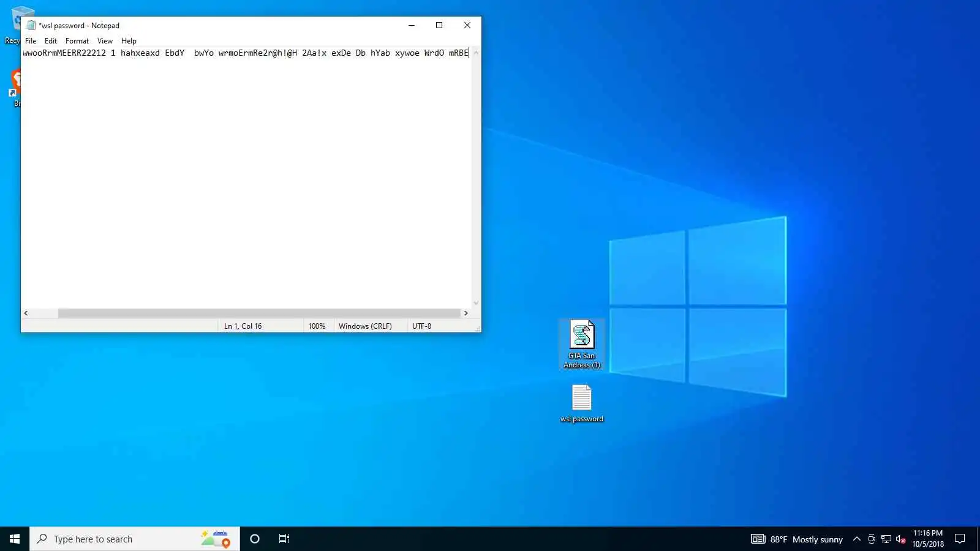980x551 pixels.
Task: Click the vertical scrollbar down arrow
Action: coord(476,303)
